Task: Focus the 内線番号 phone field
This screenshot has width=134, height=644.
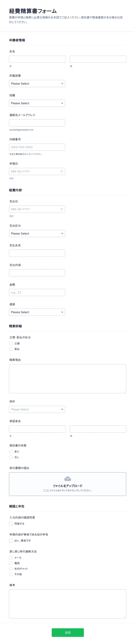Action: coord(37,147)
